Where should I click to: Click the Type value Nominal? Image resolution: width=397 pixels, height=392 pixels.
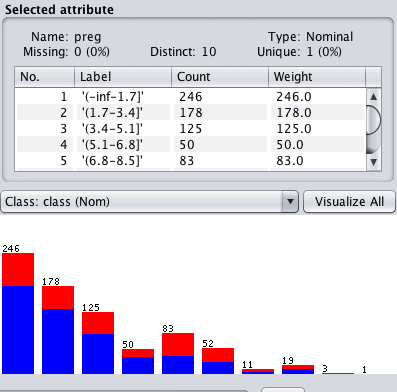click(x=329, y=37)
